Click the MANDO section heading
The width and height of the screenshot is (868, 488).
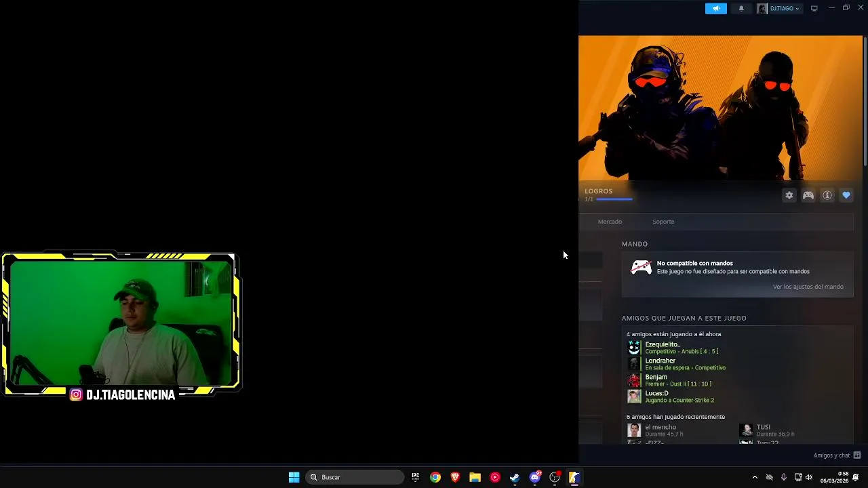tap(635, 244)
